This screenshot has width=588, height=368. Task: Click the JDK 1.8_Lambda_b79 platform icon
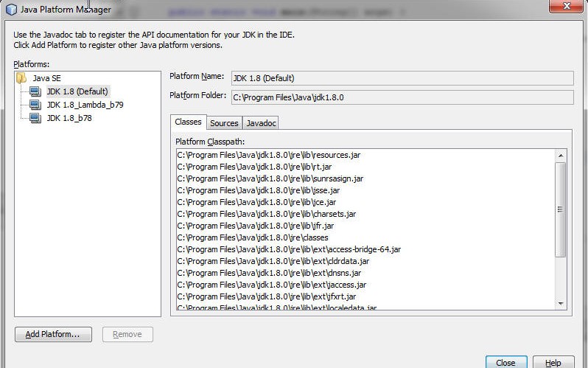click(x=35, y=105)
